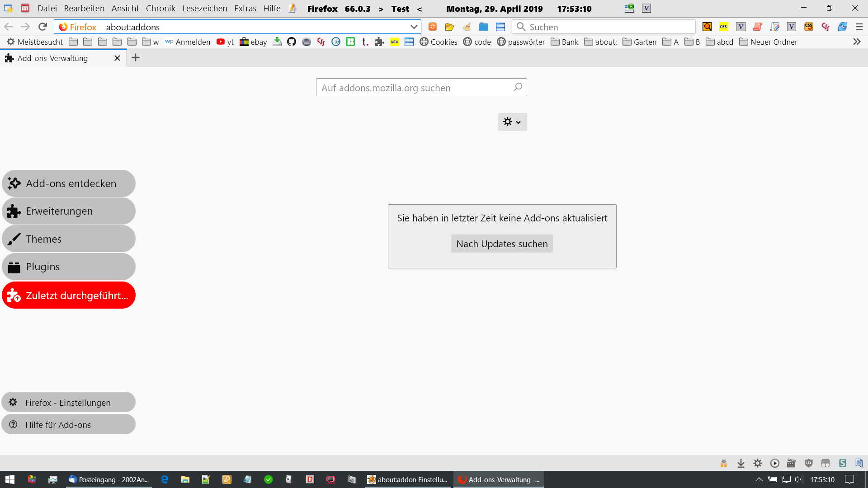Click search magnifier in the addons search field
Image resolution: width=868 pixels, height=488 pixels.
[x=518, y=87]
